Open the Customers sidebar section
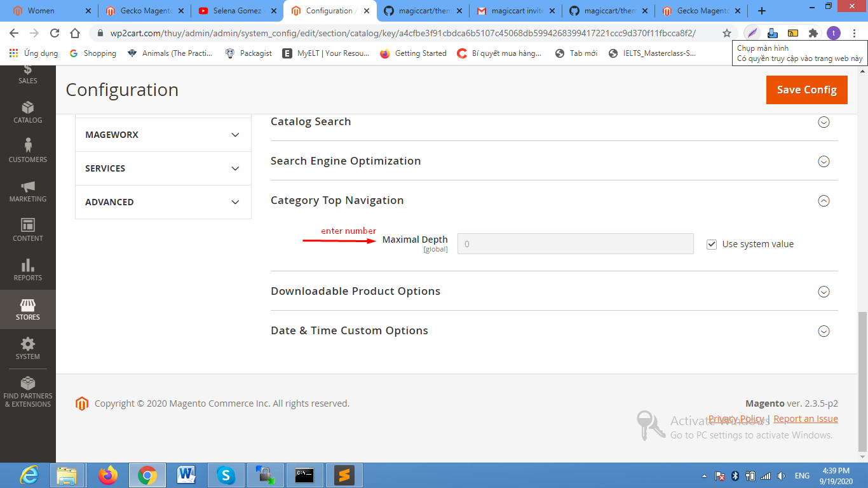868x488 pixels. click(x=27, y=151)
